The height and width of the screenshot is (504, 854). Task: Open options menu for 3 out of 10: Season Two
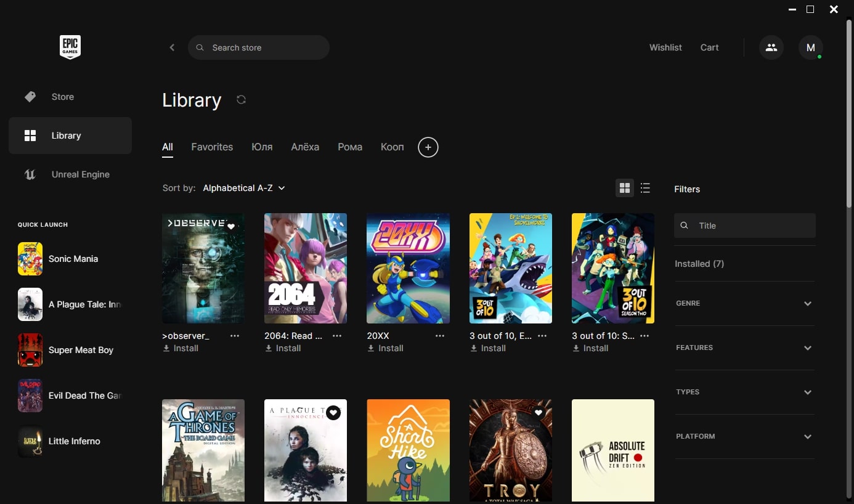pyautogui.click(x=645, y=336)
